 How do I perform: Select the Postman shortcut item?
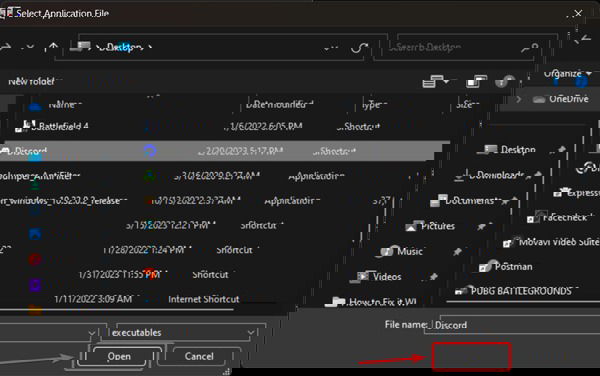point(506,267)
